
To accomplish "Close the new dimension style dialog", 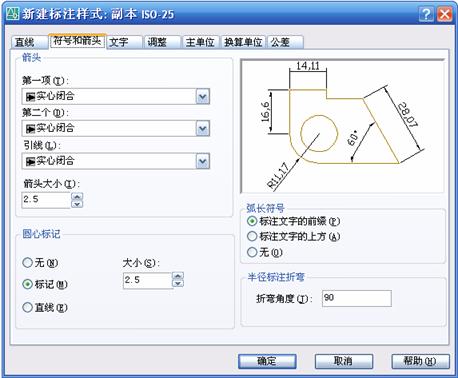I will tap(444, 14).
